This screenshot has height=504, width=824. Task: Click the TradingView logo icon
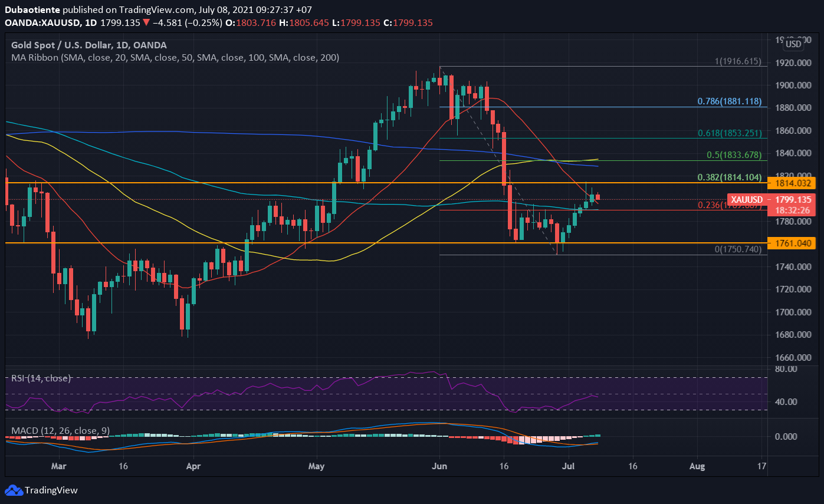click(14, 490)
